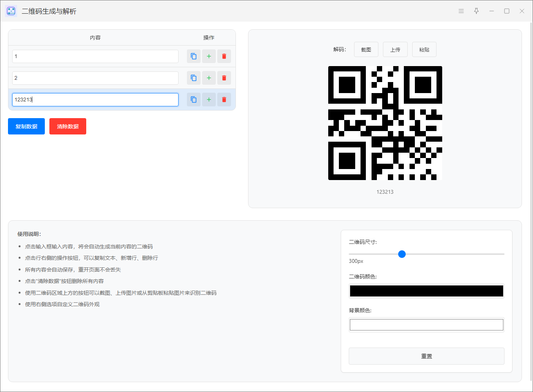Screen dimensions: 533x392
Task: Click the 上传 decode button
Action: point(395,49)
